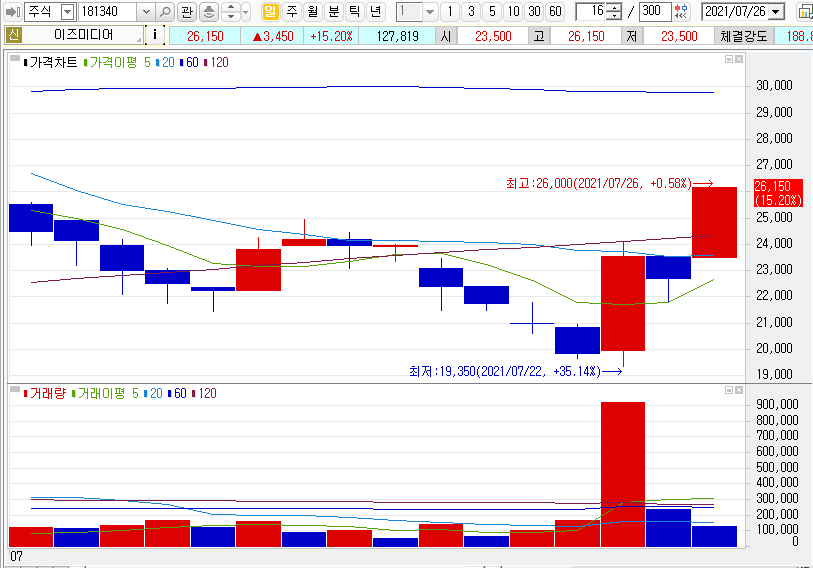Screen dimensions: 813x568
Task: Click the stock name 이즈미디어
Action: [83, 35]
